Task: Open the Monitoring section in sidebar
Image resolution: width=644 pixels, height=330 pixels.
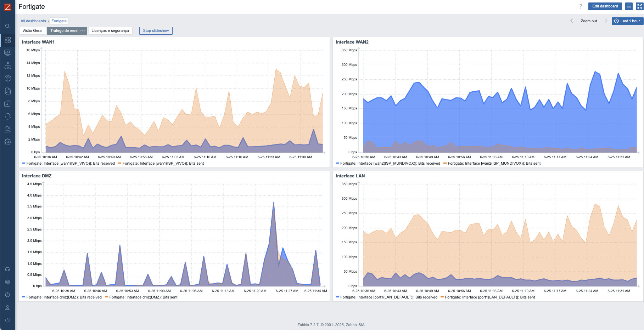Action: (7, 53)
